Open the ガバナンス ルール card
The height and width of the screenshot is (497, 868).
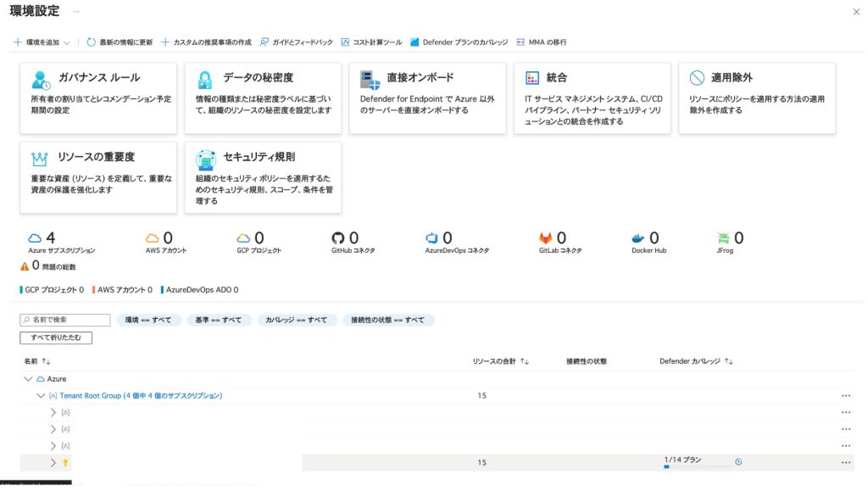(x=97, y=98)
